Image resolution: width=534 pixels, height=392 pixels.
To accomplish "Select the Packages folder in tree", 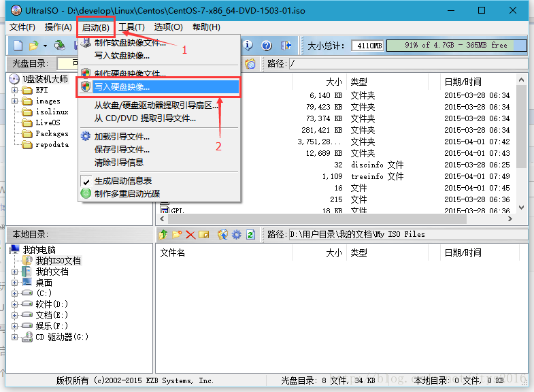I will tap(52, 133).
